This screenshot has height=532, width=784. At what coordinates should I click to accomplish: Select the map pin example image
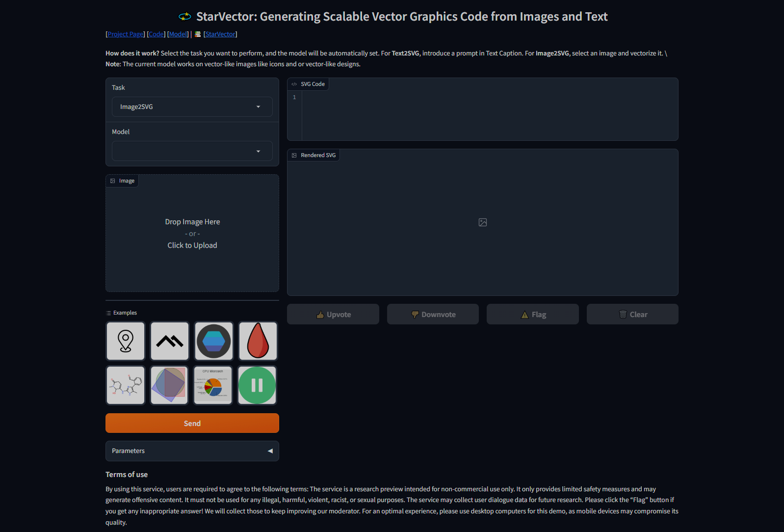126,341
